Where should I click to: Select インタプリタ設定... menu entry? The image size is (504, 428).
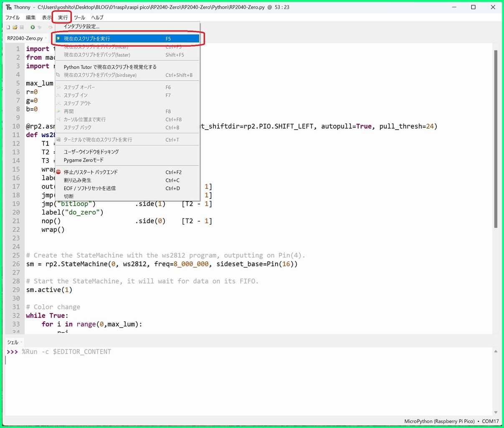click(x=128, y=26)
